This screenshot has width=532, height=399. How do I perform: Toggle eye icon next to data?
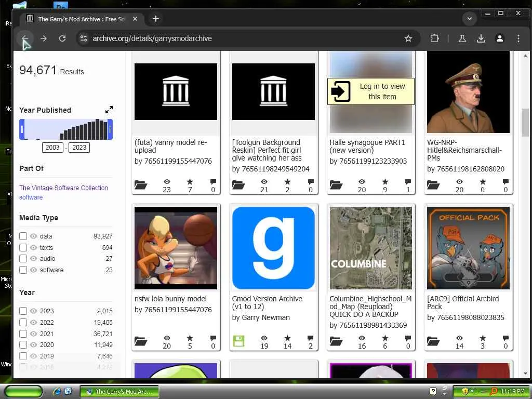click(x=33, y=236)
